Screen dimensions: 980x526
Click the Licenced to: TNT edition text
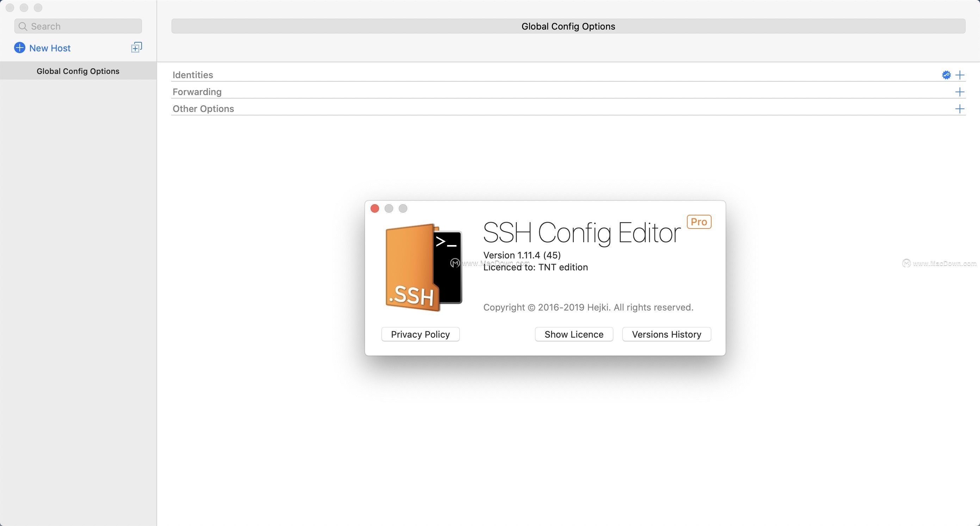(x=536, y=267)
